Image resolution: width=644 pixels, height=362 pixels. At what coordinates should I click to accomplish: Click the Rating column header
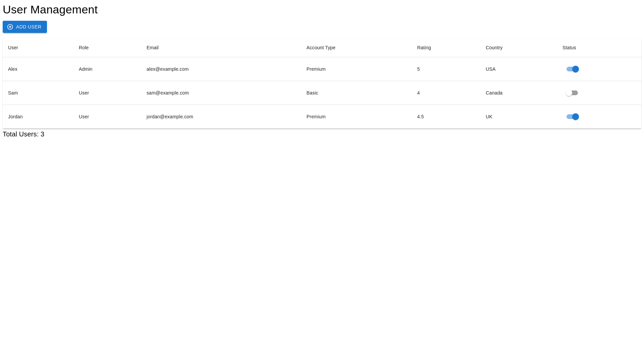click(424, 48)
